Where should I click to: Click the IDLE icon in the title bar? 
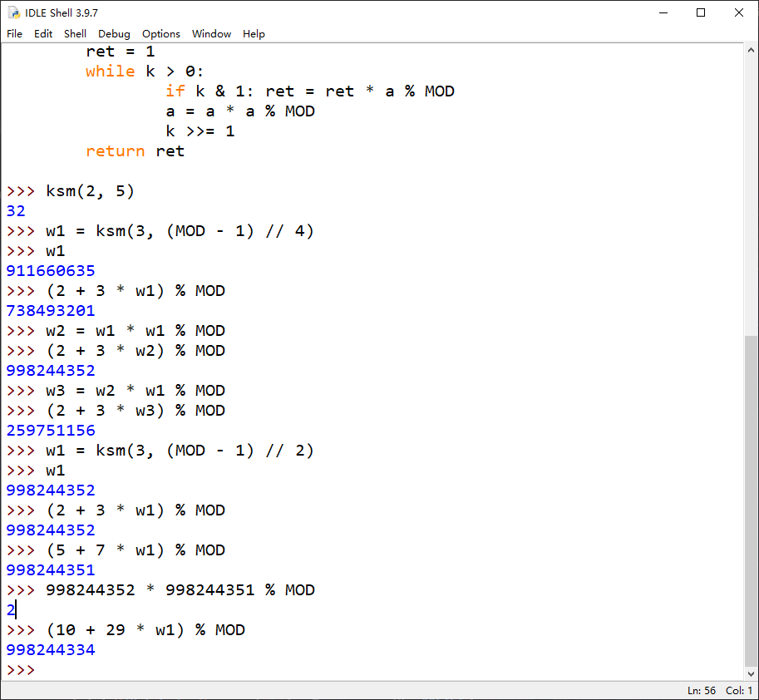(x=12, y=12)
